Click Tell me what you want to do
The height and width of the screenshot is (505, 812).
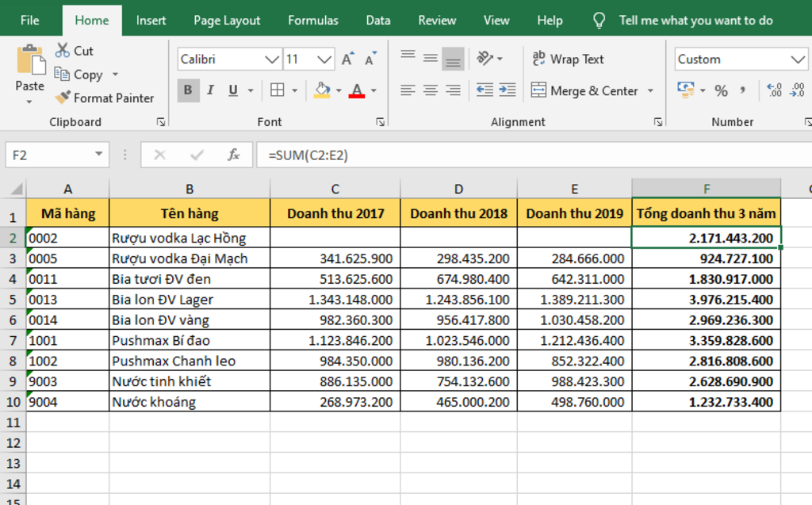pos(695,21)
